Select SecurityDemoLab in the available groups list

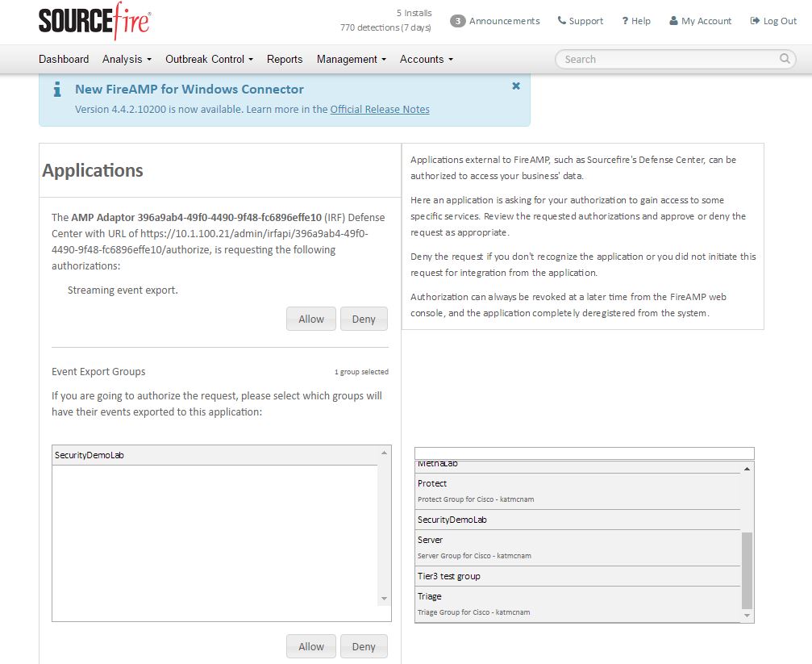pos(578,520)
